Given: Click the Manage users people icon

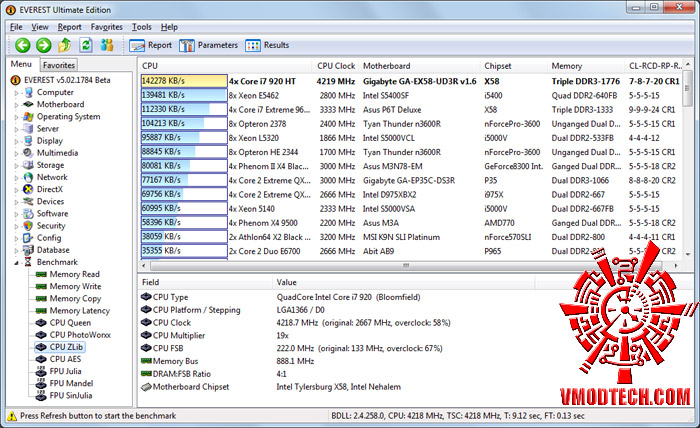Looking at the screenshot, I should coord(107,45).
